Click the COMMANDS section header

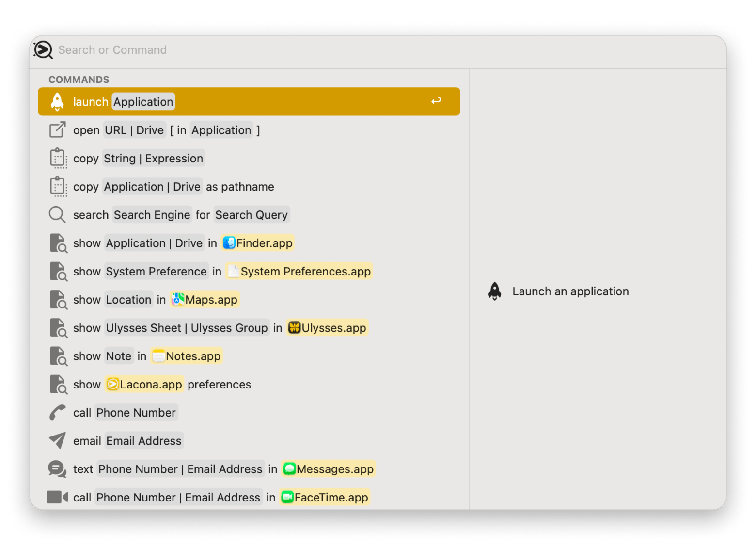79,80
